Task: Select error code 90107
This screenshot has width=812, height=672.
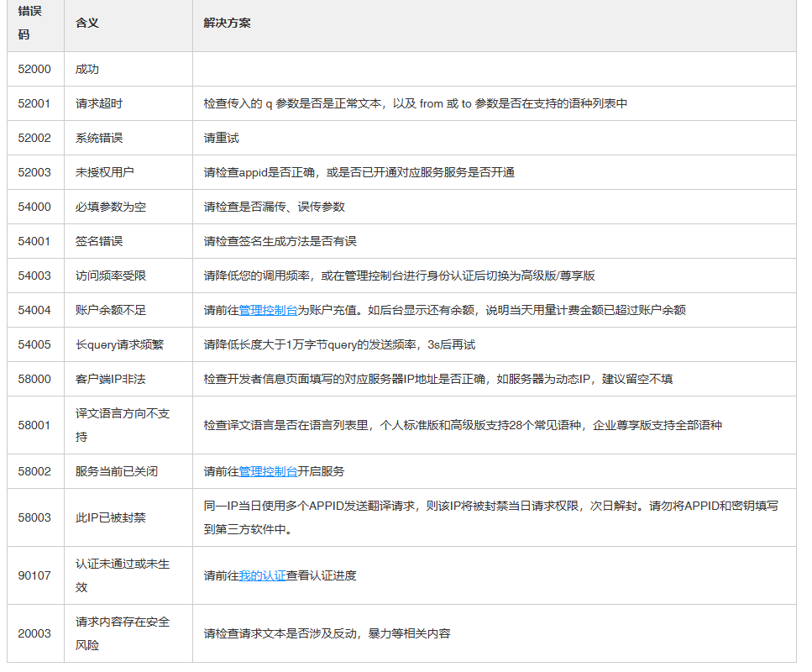Action: [34, 575]
